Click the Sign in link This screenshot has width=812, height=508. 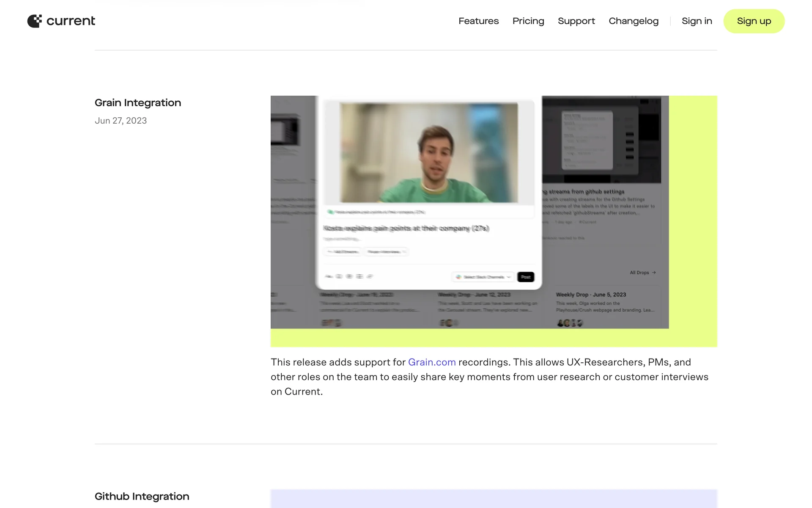(x=697, y=21)
